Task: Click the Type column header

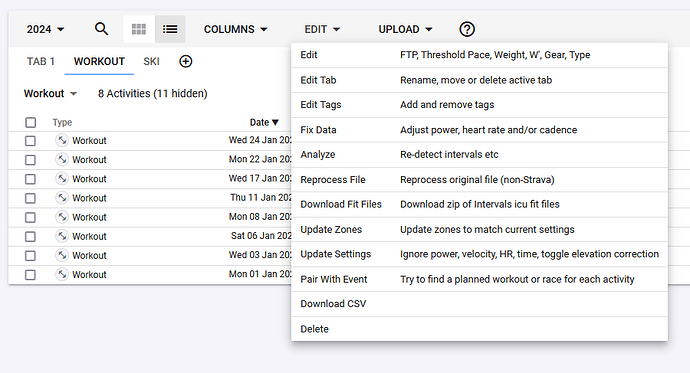Action: click(x=62, y=122)
